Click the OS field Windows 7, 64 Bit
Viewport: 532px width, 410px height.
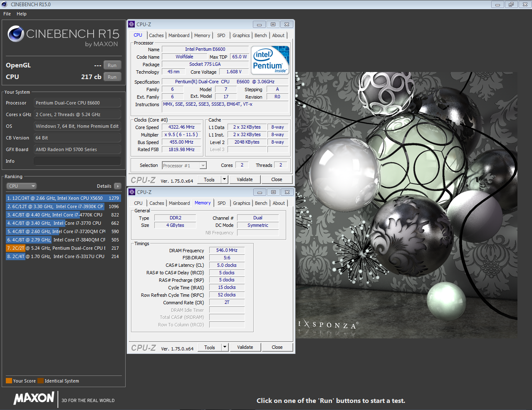click(x=77, y=126)
